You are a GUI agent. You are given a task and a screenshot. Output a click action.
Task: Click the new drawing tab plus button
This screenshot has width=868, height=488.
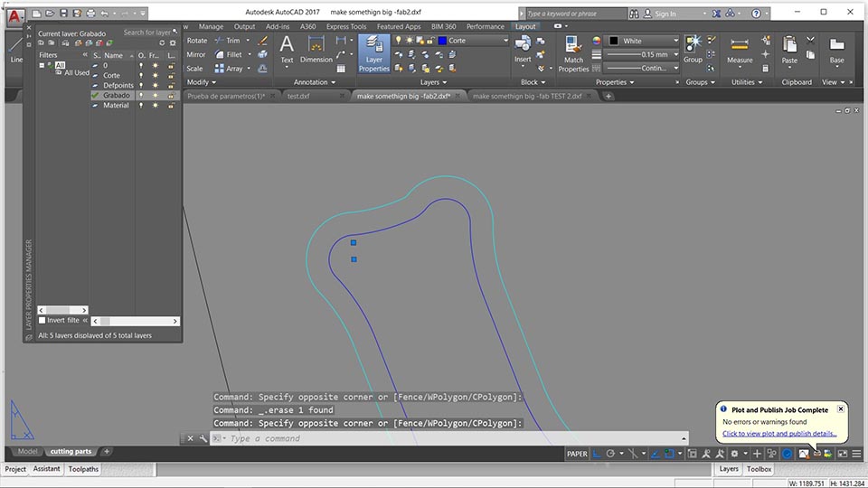[608, 97]
